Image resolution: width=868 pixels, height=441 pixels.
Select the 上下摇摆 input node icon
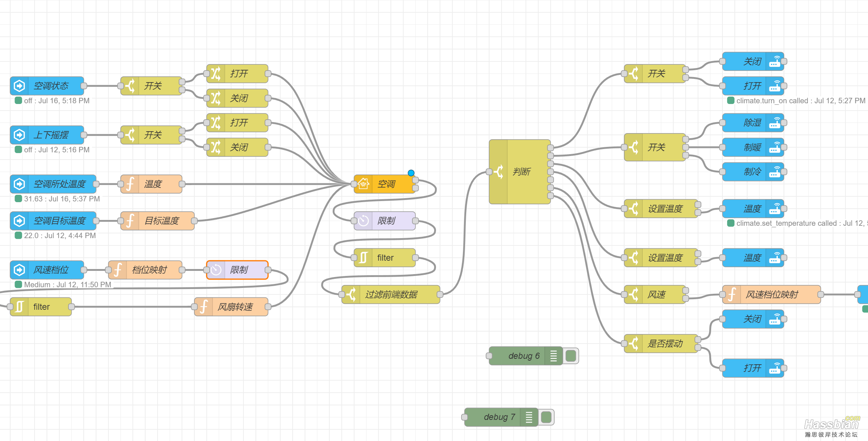19,135
